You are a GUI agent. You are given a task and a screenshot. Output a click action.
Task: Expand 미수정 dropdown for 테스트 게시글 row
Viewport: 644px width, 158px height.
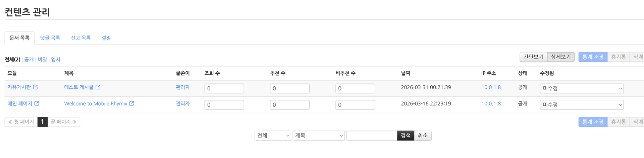(x=582, y=88)
